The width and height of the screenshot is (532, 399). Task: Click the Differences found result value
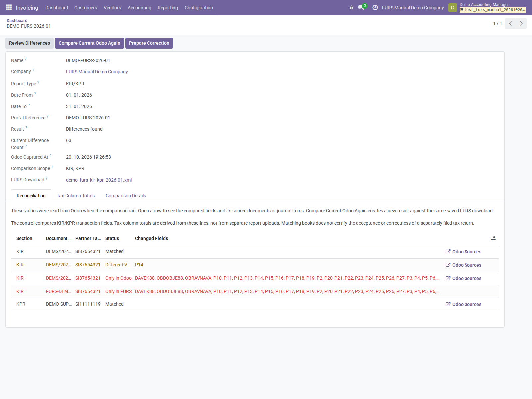click(84, 129)
